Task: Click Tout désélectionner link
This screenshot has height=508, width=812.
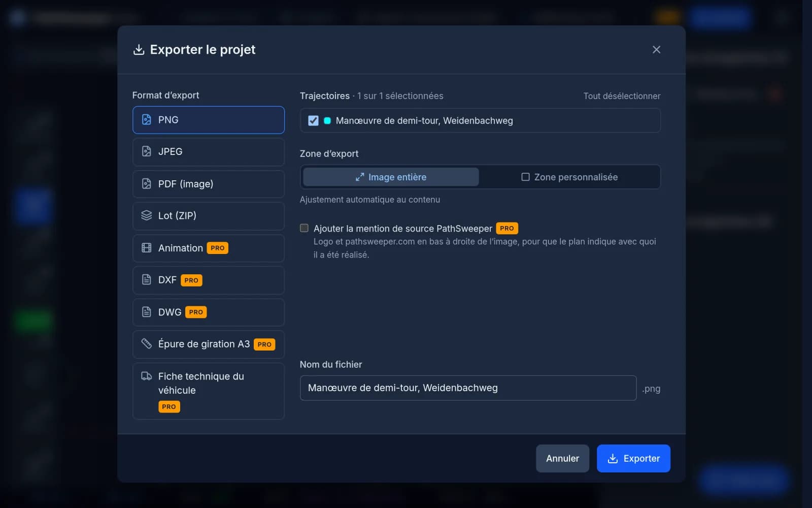Action: click(622, 96)
